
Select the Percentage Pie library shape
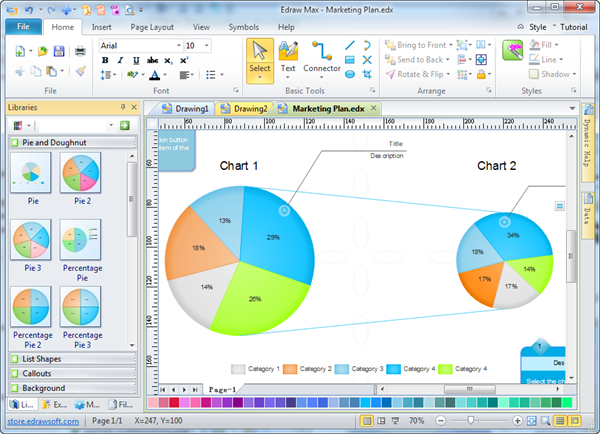[x=81, y=250]
